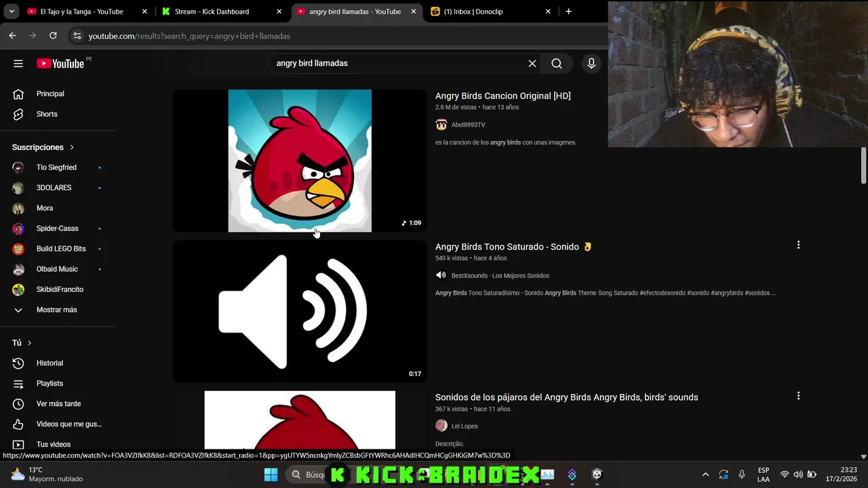Open Ver más tarde

point(58,404)
